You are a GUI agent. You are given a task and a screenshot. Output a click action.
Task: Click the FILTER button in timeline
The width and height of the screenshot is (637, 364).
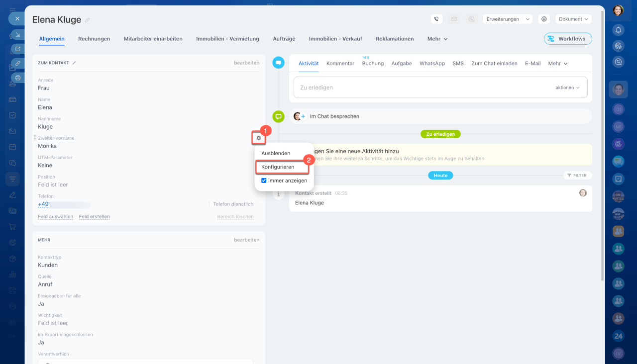[577, 176]
